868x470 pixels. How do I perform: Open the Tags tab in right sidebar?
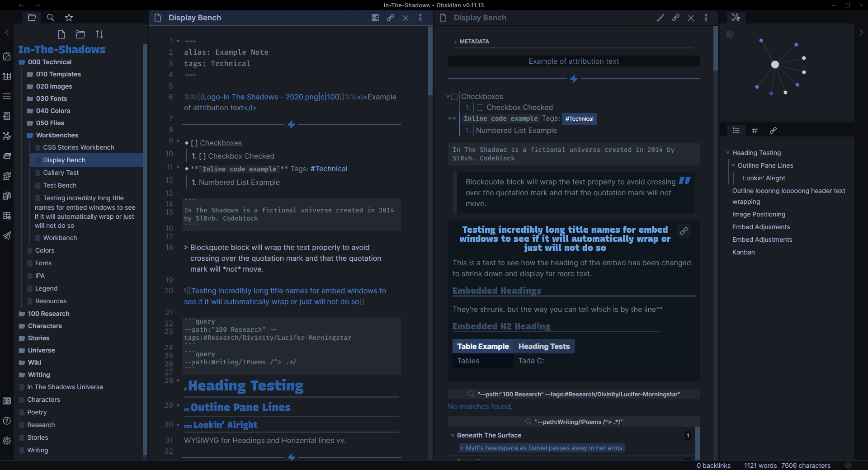point(755,130)
